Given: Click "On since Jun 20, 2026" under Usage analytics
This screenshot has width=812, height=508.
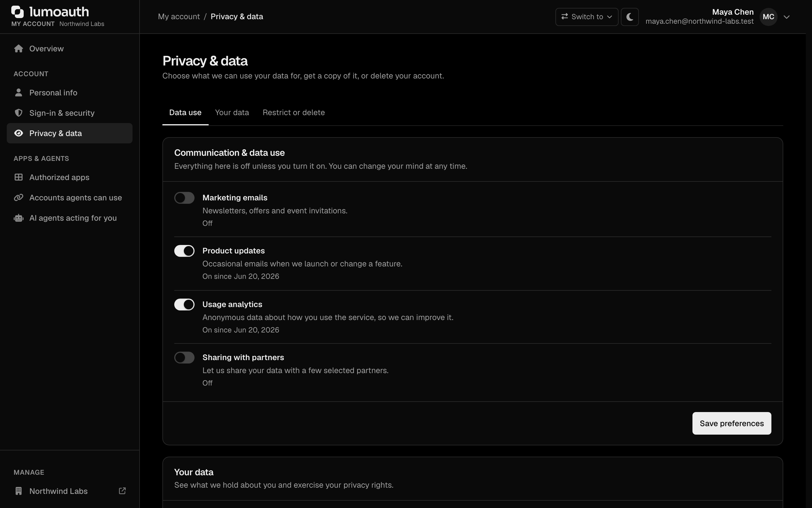Looking at the screenshot, I should coord(240,330).
